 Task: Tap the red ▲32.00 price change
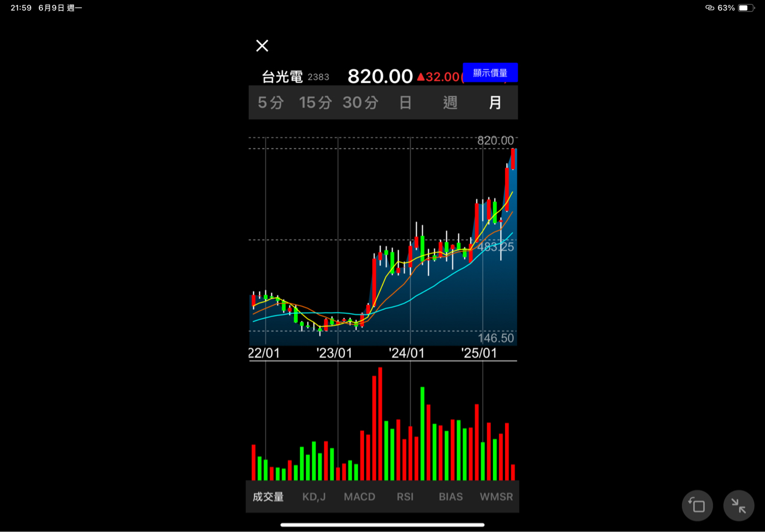point(438,77)
